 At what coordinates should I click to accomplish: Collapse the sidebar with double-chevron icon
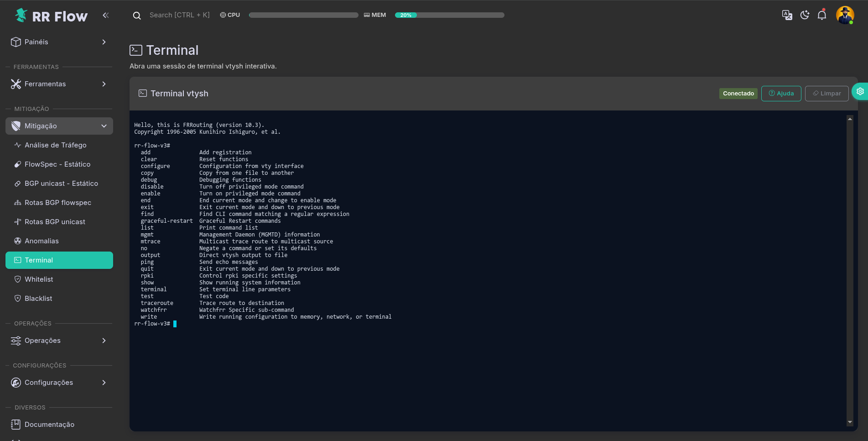click(x=106, y=16)
